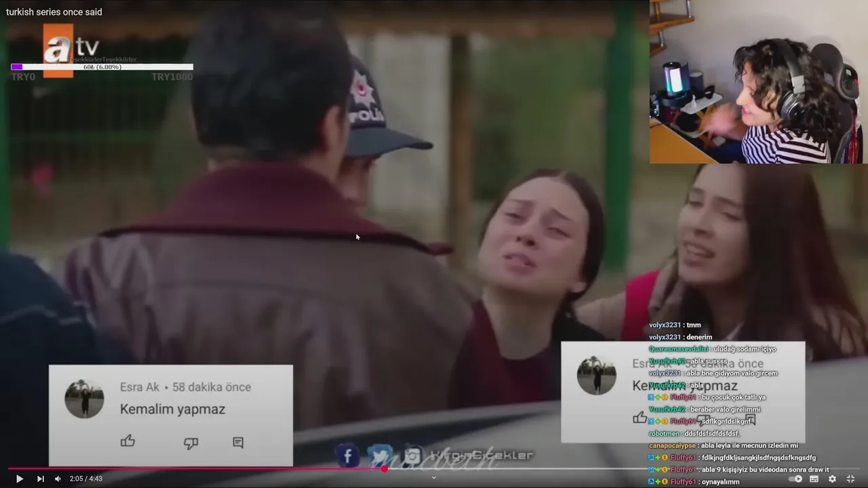Dislike the 'Kemalim yapmaz' comment by Esra Ak
Image resolution: width=868 pixels, height=488 pixels.
click(191, 443)
